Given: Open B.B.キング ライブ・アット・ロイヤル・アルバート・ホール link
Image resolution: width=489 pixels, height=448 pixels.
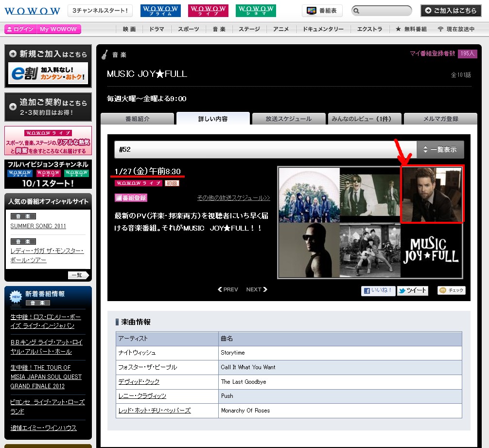Looking at the screenshot, I should 47,347.
